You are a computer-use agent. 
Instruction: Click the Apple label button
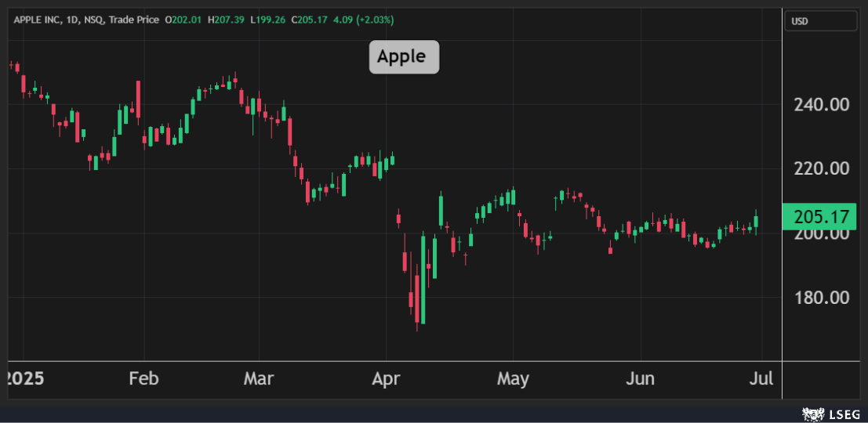[x=404, y=57]
